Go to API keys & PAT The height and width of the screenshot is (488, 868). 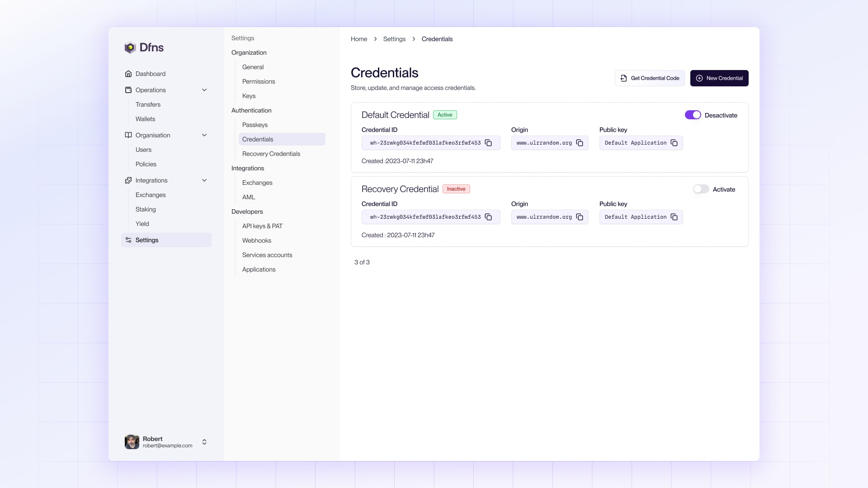pyautogui.click(x=262, y=226)
